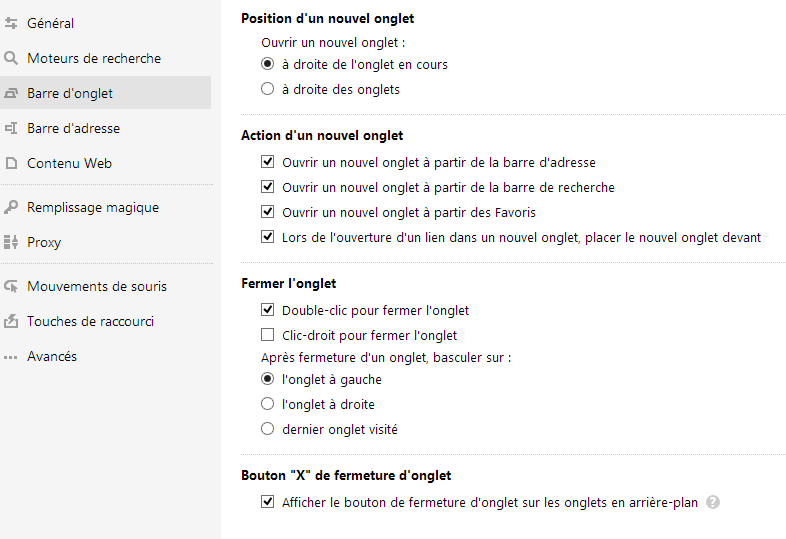Open the Avancés dots icon
This screenshot has width=786, height=539.
[x=11, y=357]
